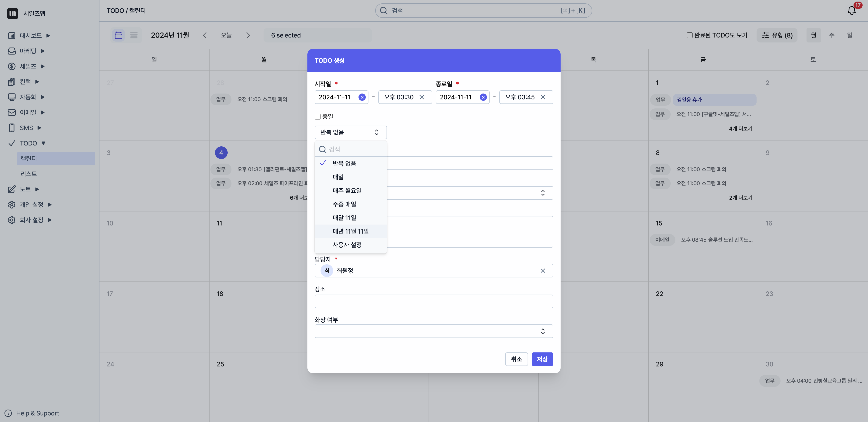Clear the end date 2024-11-11
This screenshot has width=868, height=422.
tap(483, 97)
